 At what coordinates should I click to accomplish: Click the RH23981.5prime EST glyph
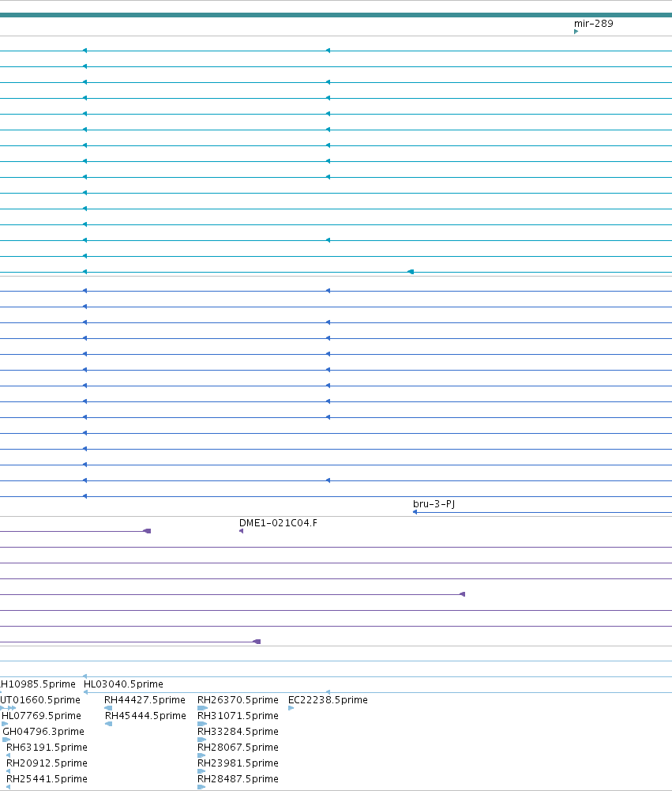201,770
